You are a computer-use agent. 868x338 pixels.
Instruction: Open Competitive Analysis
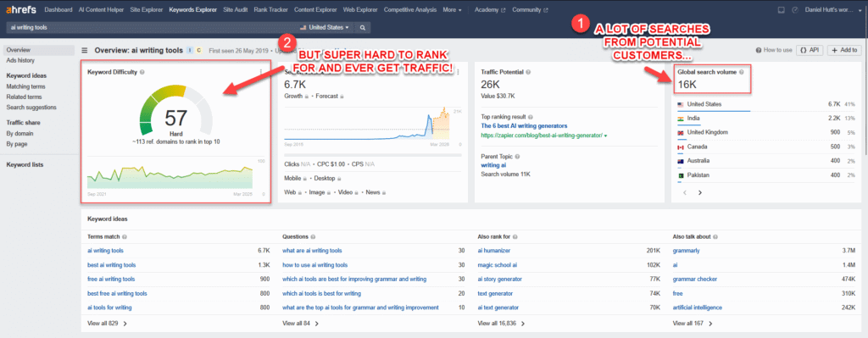[x=410, y=10]
